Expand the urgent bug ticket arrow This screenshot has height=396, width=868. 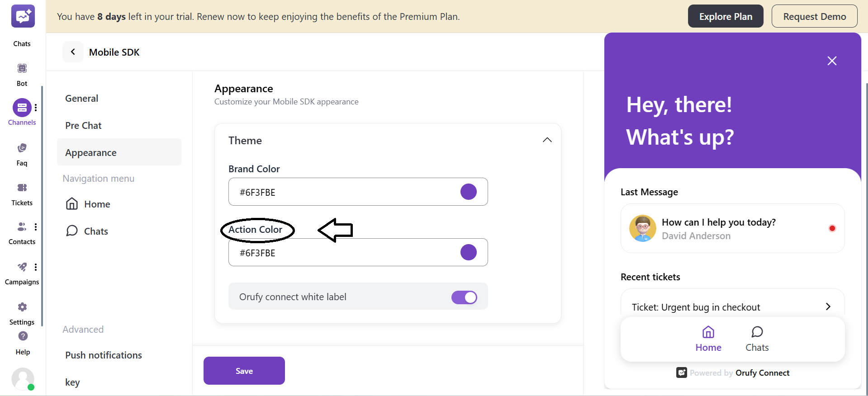[x=828, y=306]
